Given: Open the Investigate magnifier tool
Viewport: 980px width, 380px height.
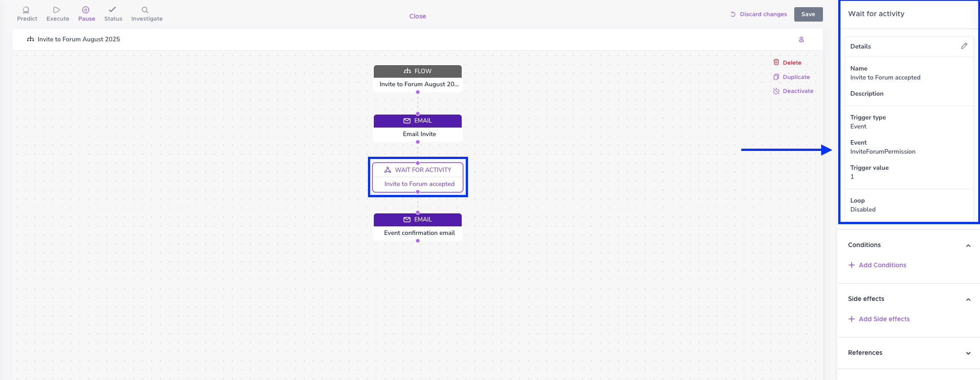Looking at the screenshot, I should [x=145, y=10].
